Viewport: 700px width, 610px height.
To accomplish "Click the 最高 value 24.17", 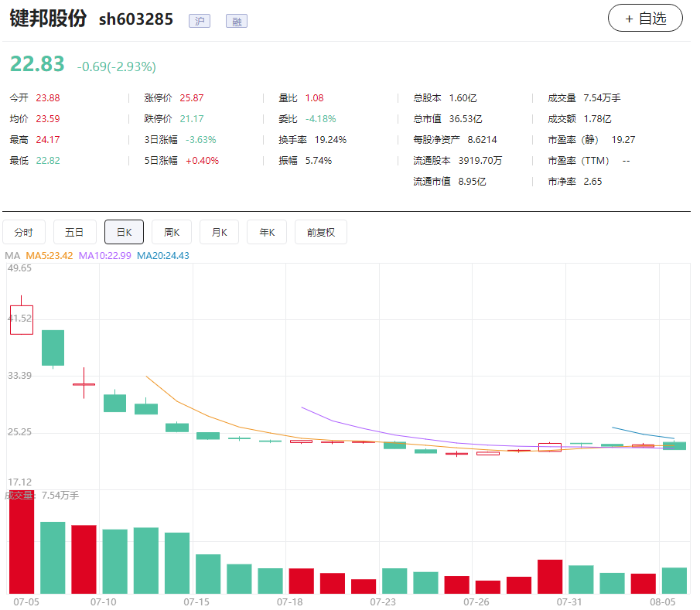I will tap(48, 140).
